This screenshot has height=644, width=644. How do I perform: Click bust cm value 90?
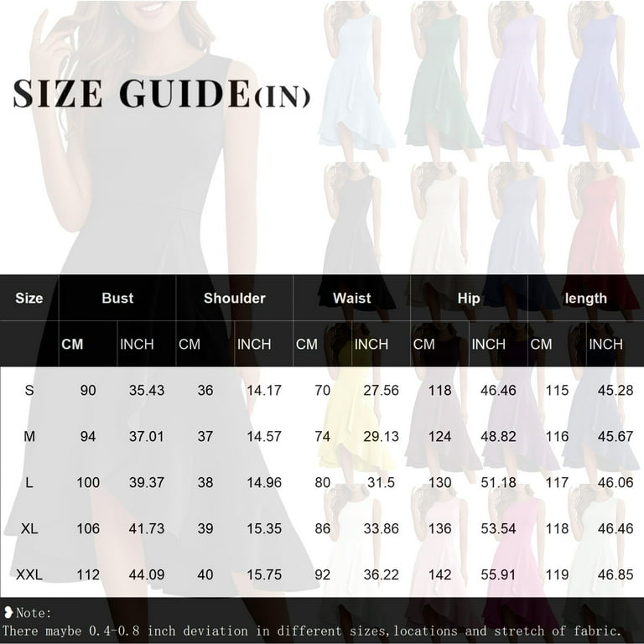coord(88,390)
